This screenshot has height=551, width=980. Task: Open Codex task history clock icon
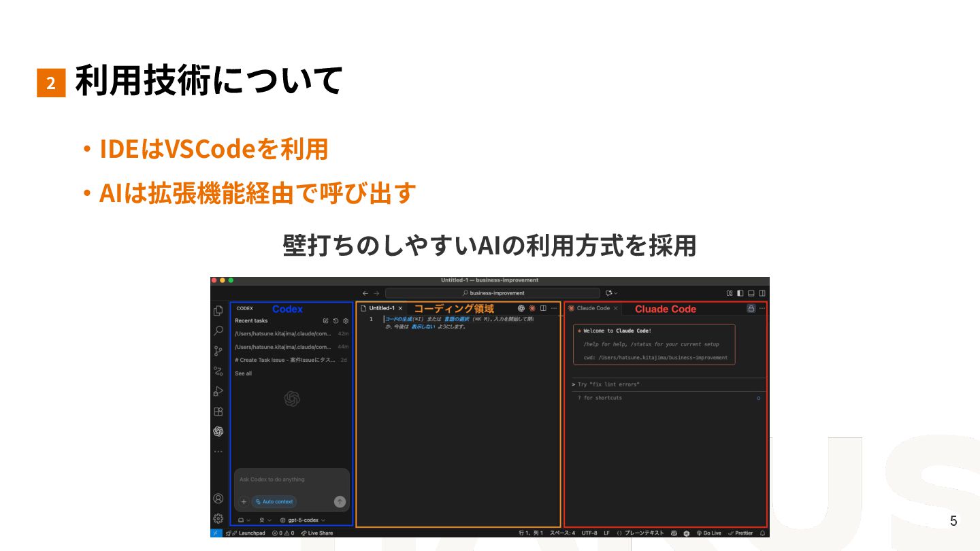tap(336, 321)
